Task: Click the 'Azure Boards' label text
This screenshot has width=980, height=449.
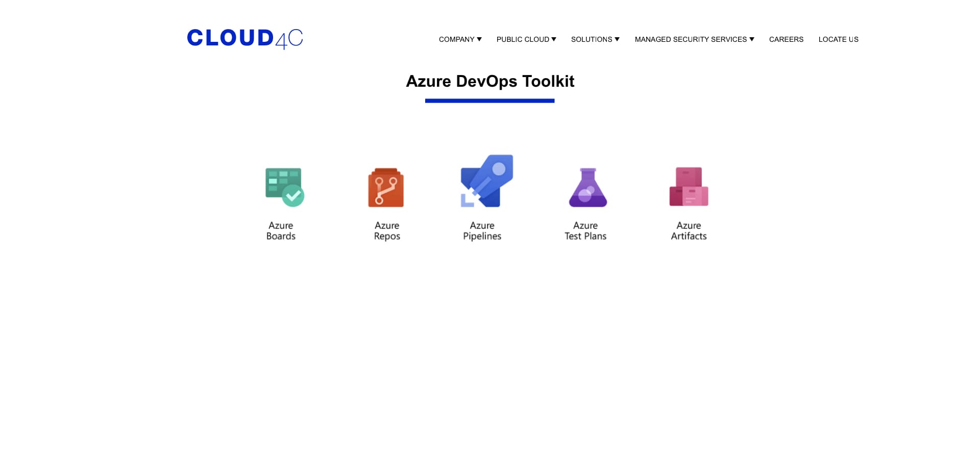Action: click(x=281, y=231)
